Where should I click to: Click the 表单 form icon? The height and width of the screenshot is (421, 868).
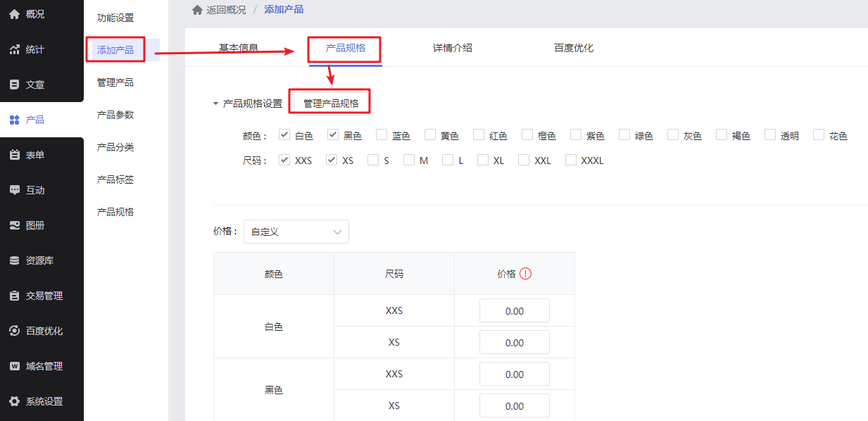14,155
